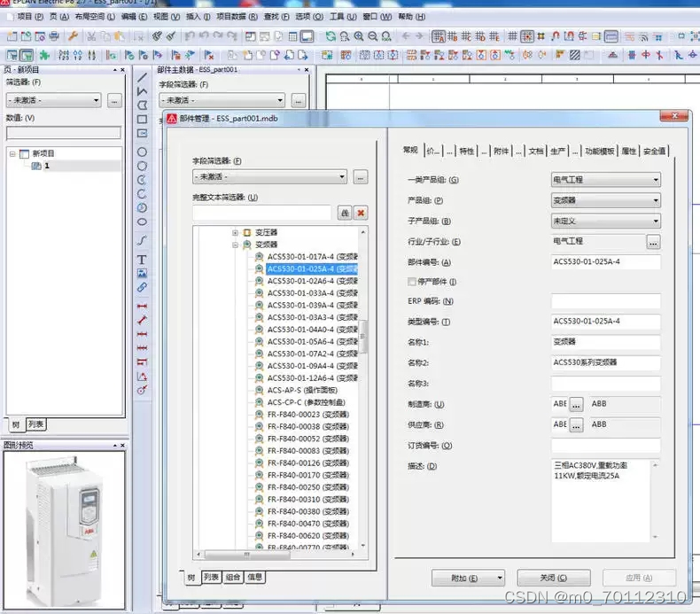Viewport: 700px width, 614px height.
Task: Select the Ellipse drawing tool
Action: tap(142, 222)
